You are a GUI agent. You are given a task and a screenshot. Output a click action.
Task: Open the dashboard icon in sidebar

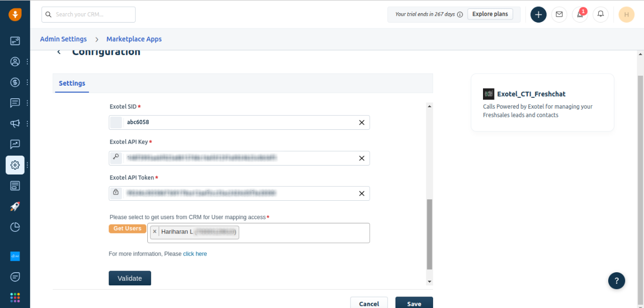click(x=15, y=40)
